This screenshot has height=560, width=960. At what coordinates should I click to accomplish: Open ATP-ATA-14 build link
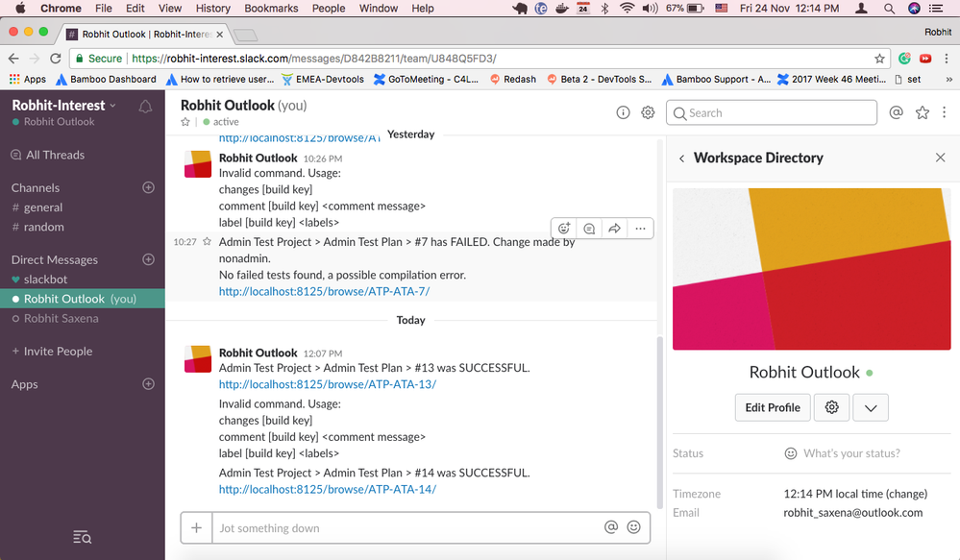328,490
